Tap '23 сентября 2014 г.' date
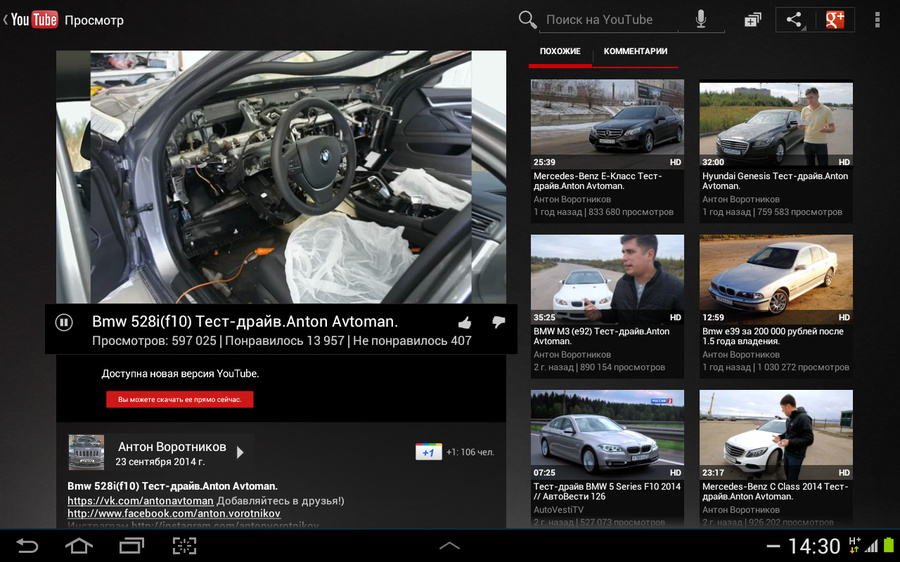Screen dimensions: 900x562 tap(160, 462)
